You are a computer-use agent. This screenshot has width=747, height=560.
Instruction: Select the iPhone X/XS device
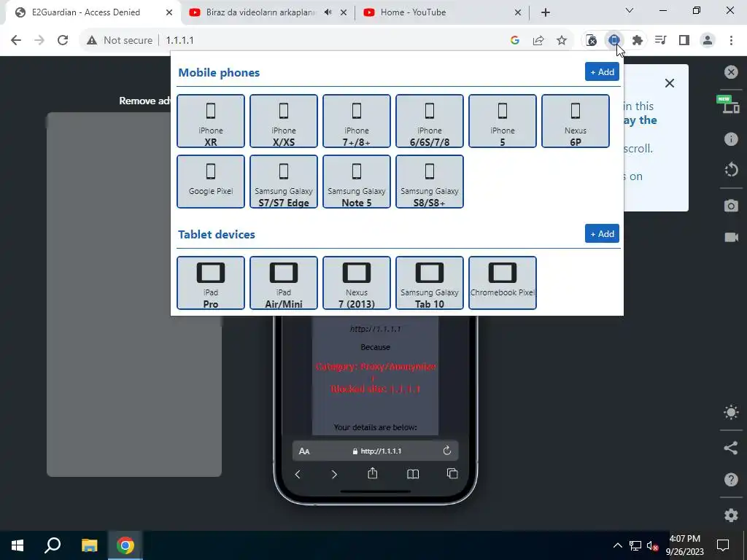(x=284, y=121)
